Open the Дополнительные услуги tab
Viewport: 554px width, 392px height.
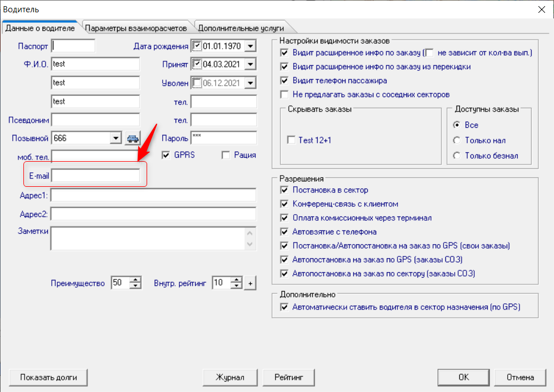coord(241,28)
